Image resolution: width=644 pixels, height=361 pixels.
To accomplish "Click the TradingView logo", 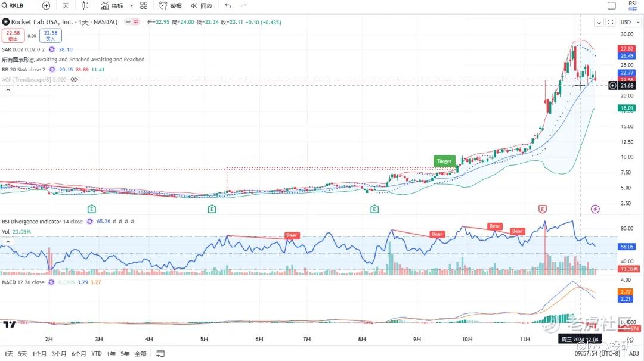I will [x=10, y=325].
